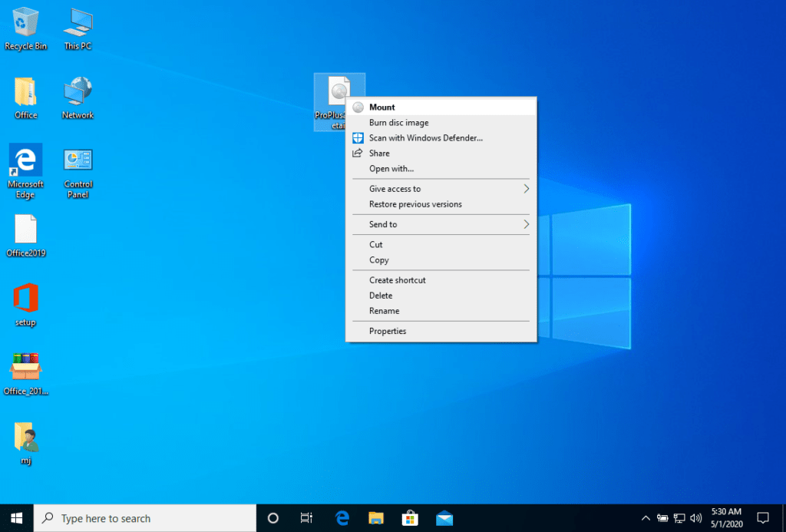This screenshot has height=532, width=786.
Task: Show hidden icons in system tray
Action: tap(645, 518)
